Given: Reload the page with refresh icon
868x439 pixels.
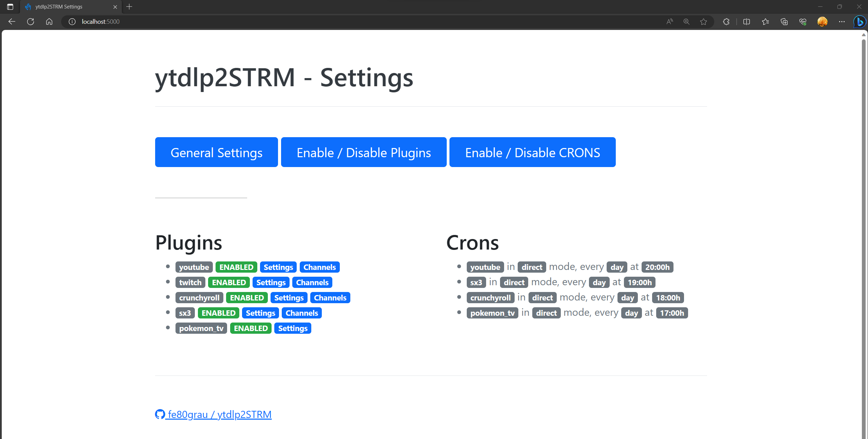Looking at the screenshot, I should coord(31,22).
